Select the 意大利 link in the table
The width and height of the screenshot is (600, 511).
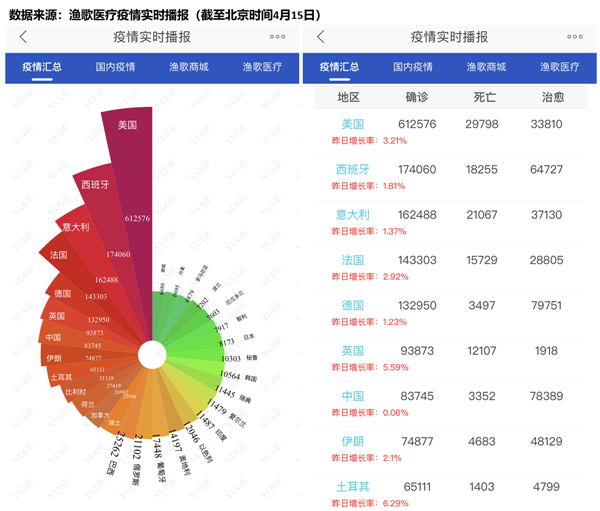coord(352,215)
